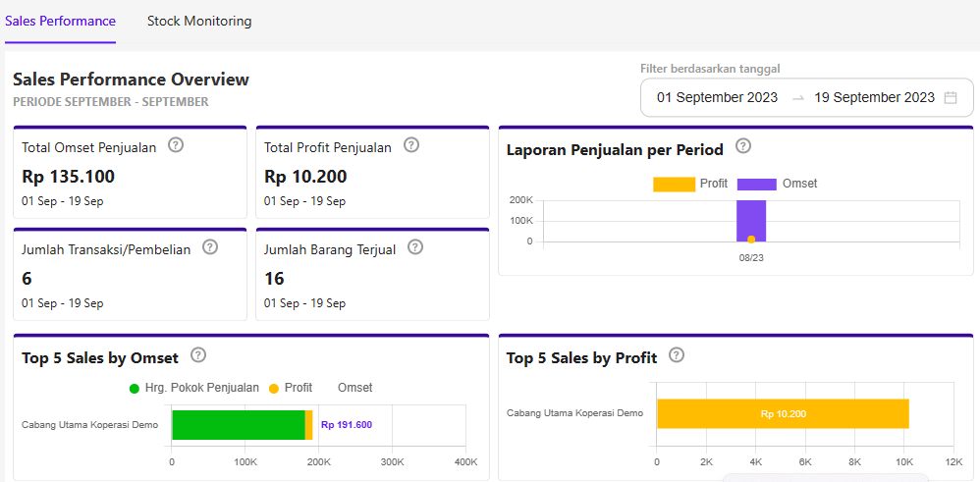Open end date picker 19 September 2023

click(x=874, y=97)
